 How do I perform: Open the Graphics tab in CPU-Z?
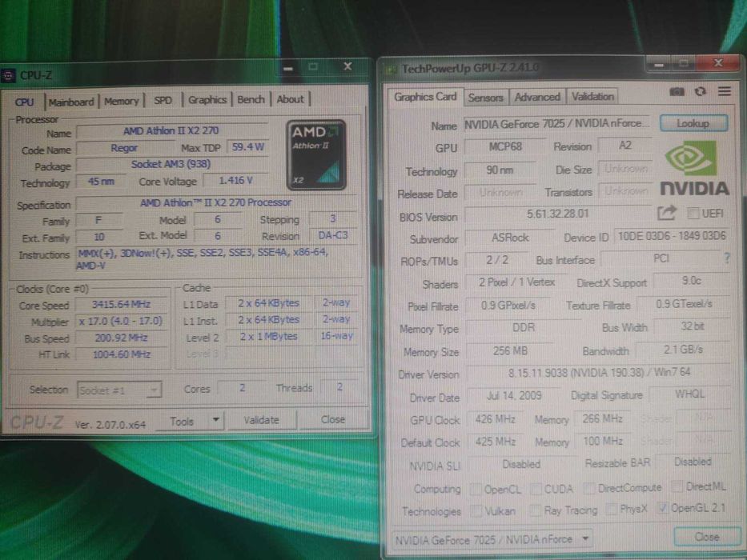pyautogui.click(x=207, y=100)
